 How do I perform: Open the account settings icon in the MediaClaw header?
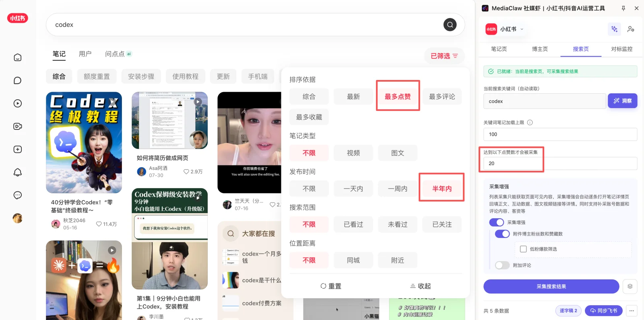(x=631, y=29)
